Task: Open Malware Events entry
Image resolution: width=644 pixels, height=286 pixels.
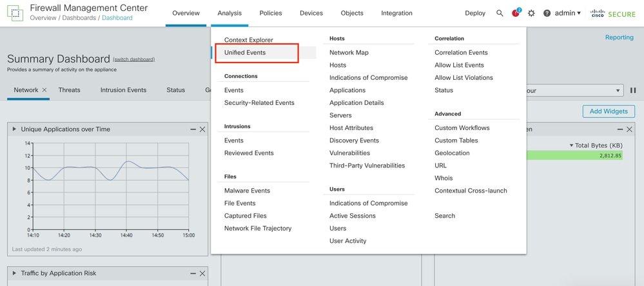Action: coord(248,191)
